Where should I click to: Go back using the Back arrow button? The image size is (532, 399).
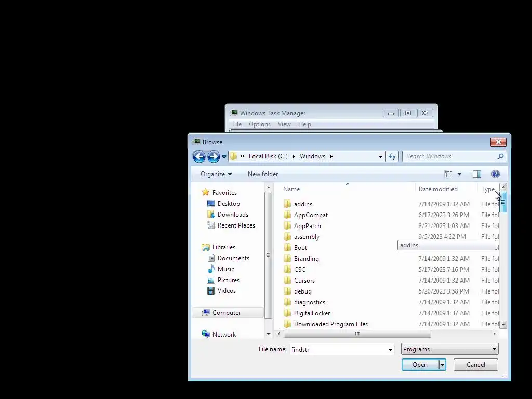tap(199, 156)
